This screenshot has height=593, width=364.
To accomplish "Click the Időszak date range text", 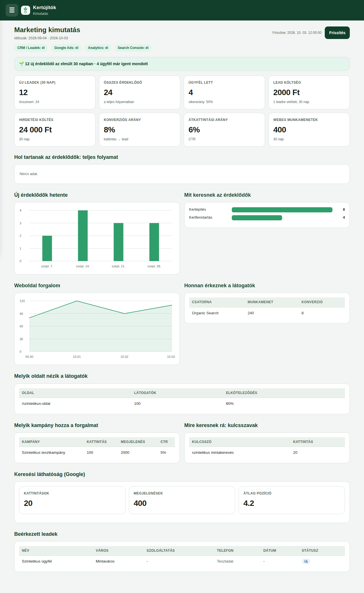I will pyautogui.click(x=41, y=38).
